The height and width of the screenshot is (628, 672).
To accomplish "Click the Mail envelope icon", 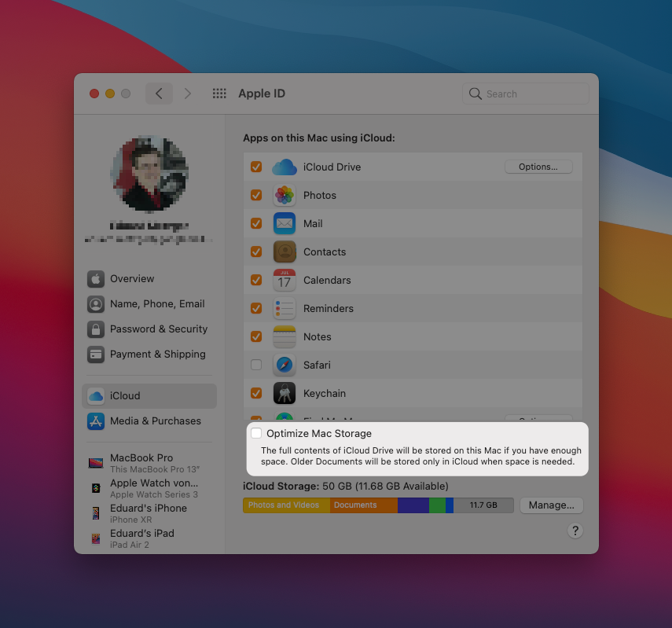I will click(285, 223).
